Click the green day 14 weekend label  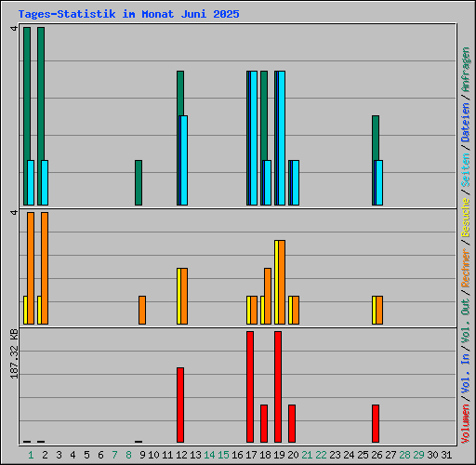tap(209, 455)
